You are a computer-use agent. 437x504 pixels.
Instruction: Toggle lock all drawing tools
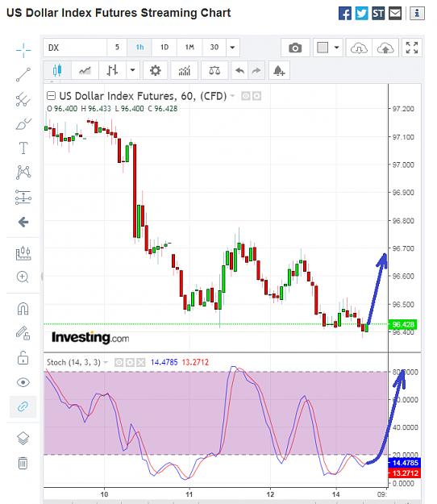pyautogui.click(x=23, y=357)
